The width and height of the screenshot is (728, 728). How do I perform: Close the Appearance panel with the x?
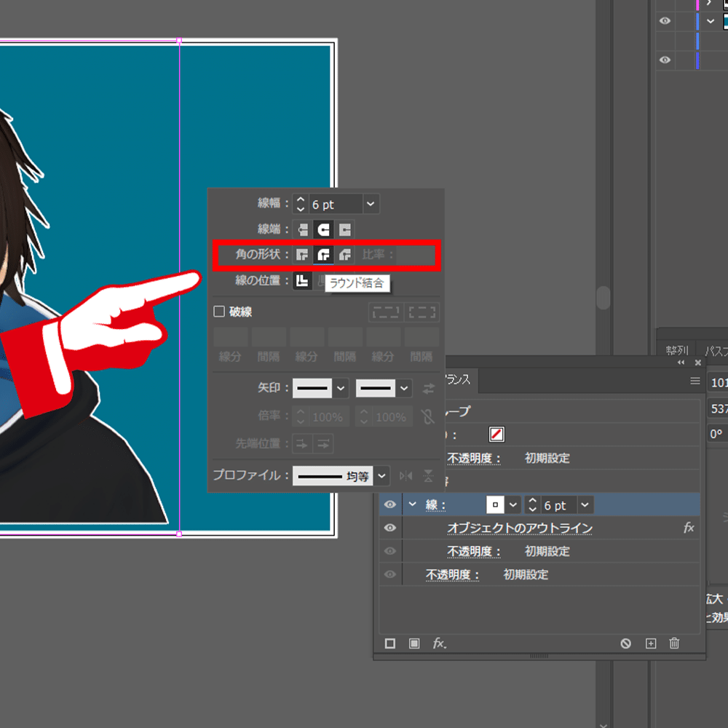[698, 363]
